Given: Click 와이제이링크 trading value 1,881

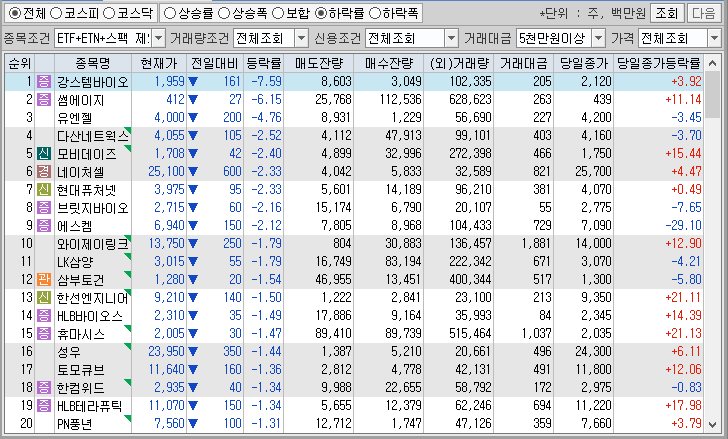Looking at the screenshot, I should click(x=535, y=244).
